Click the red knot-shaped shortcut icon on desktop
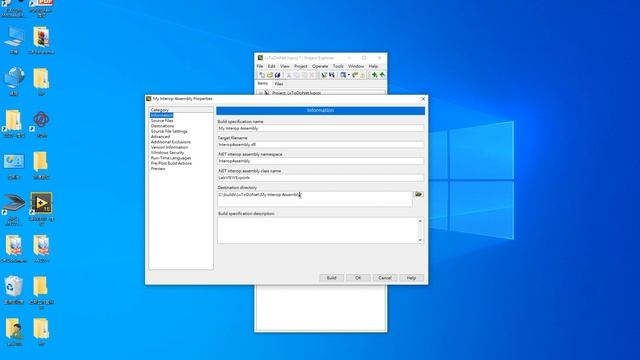The image size is (640, 360). click(x=41, y=120)
